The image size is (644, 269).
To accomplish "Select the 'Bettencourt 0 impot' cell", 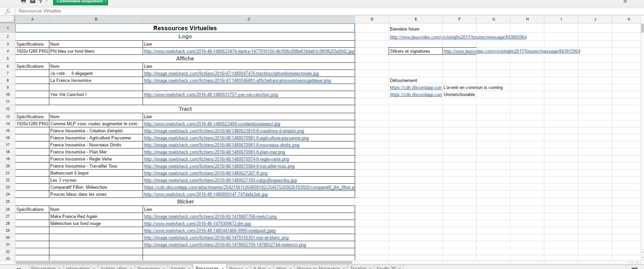I will (96, 173).
